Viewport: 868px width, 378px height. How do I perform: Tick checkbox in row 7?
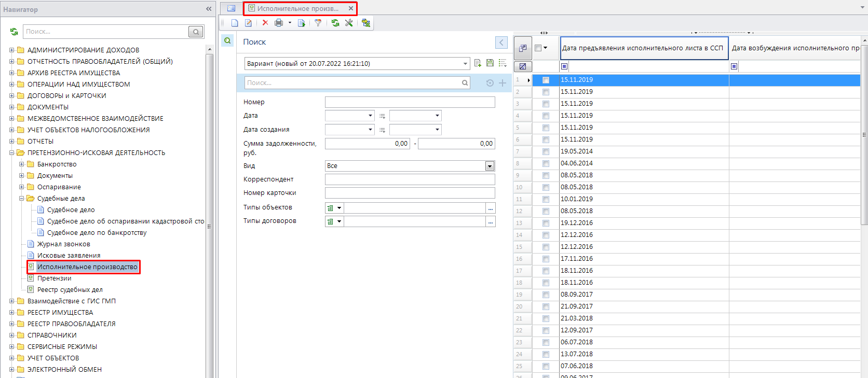(x=546, y=151)
